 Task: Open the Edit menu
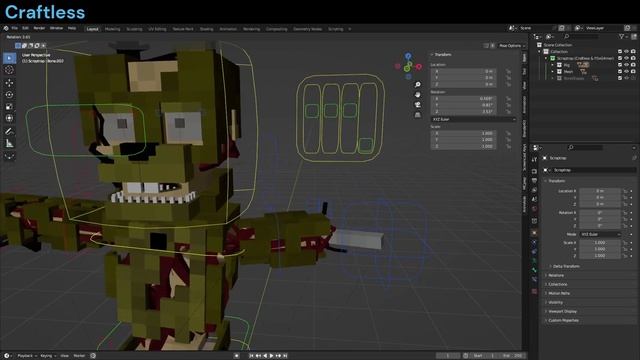tap(25, 28)
